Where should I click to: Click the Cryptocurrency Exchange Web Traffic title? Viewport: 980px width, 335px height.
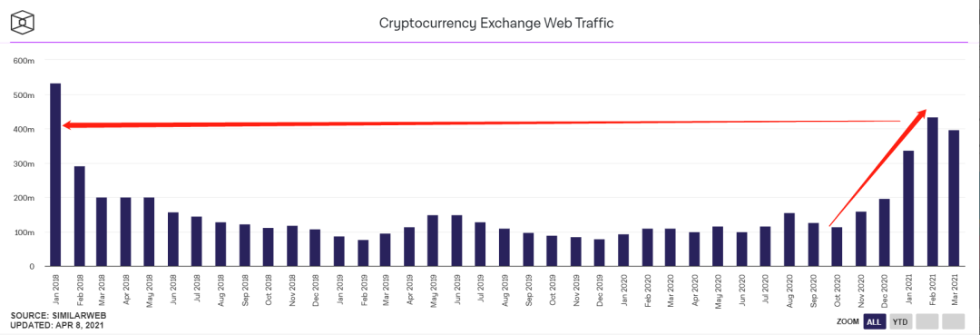pyautogui.click(x=497, y=24)
